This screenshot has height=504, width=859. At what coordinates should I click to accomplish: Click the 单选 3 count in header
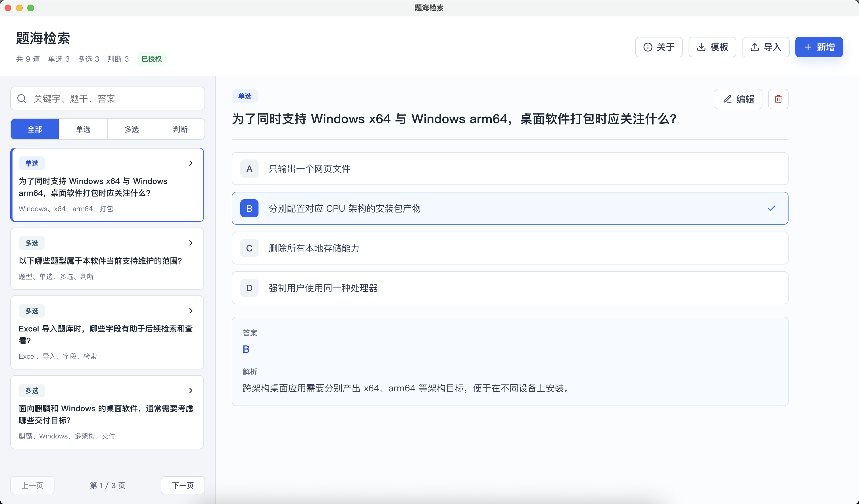[59, 59]
